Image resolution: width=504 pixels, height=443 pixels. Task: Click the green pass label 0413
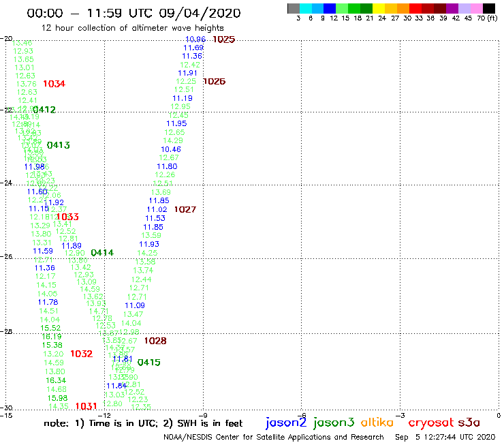(x=58, y=145)
